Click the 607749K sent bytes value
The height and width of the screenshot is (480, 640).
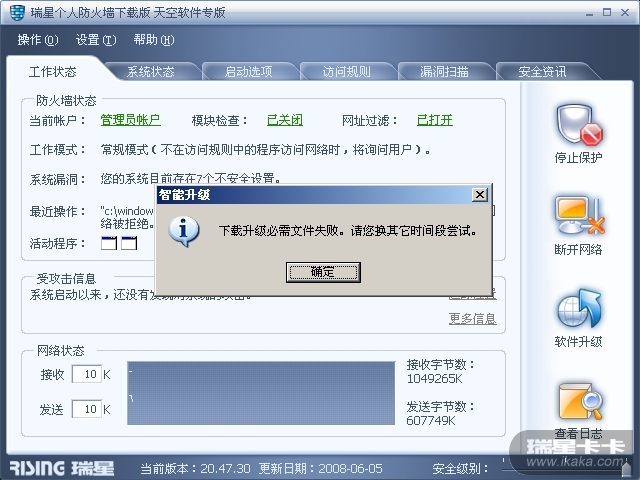tap(431, 421)
